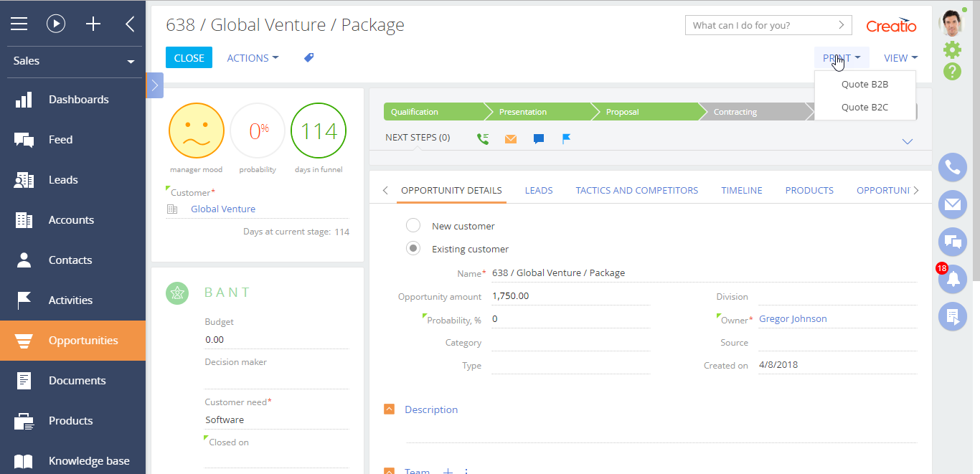
Task: Click the phone call icon in Next Steps
Action: tap(483, 138)
